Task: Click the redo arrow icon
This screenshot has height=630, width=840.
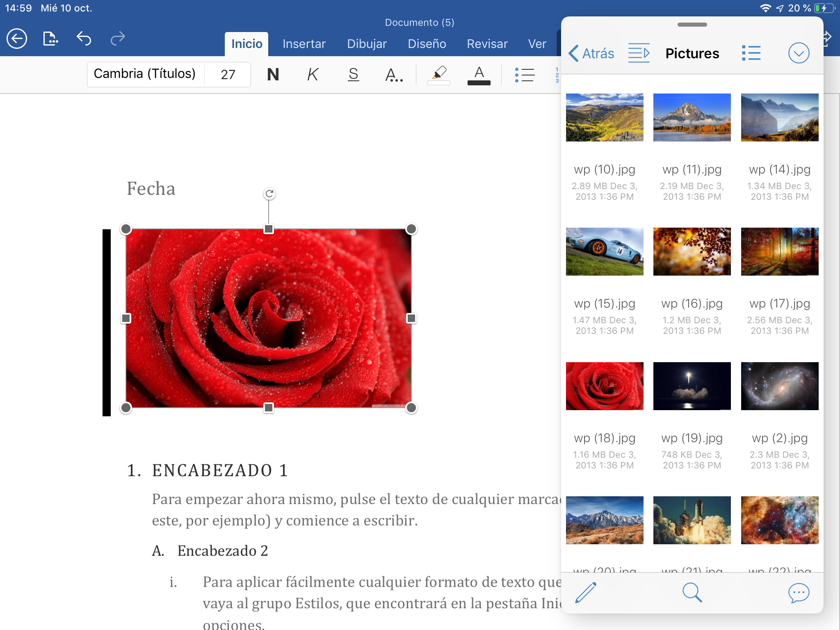Action: tap(118, 39)
